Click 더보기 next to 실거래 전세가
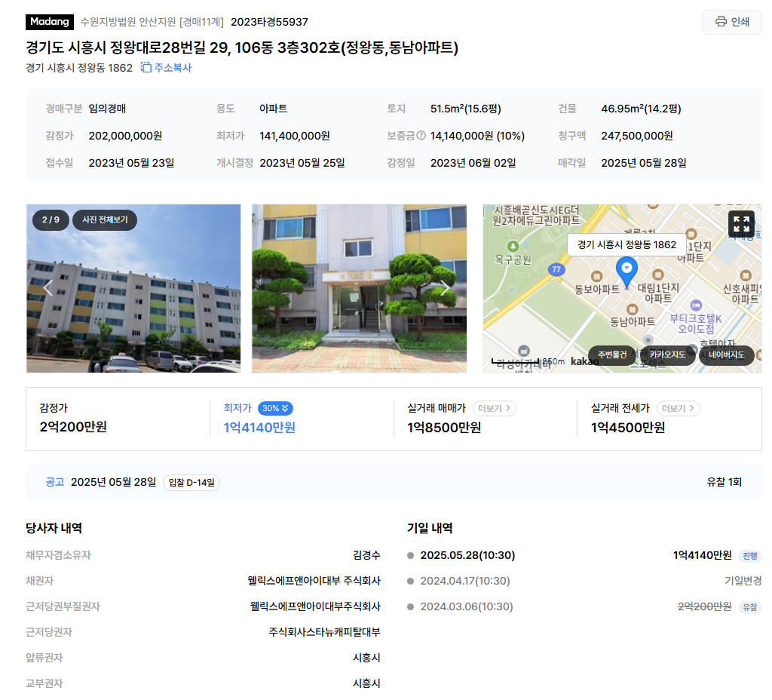This screenshot has width=772, height=700. 678,408
